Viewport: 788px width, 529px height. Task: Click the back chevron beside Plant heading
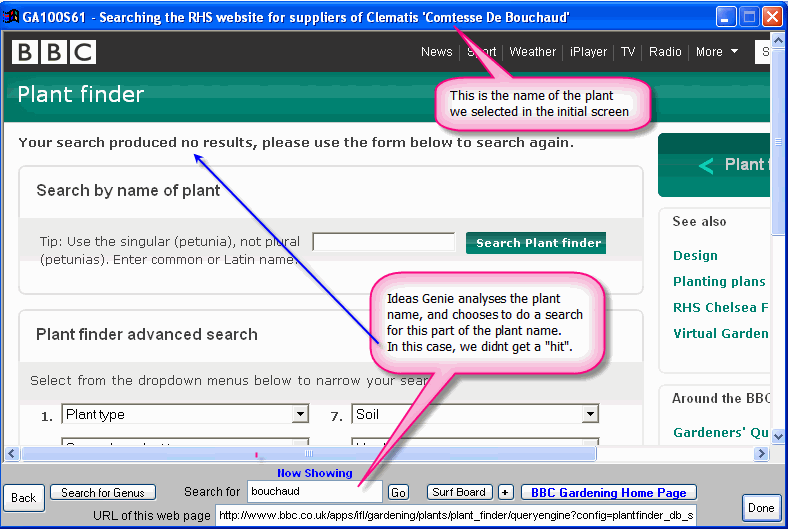[x=706, y=165]
